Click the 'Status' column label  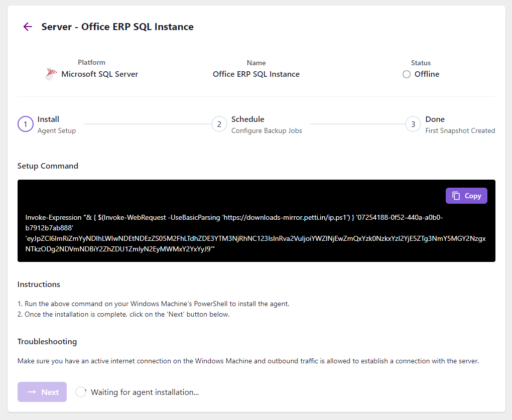[x=421, y=63]
